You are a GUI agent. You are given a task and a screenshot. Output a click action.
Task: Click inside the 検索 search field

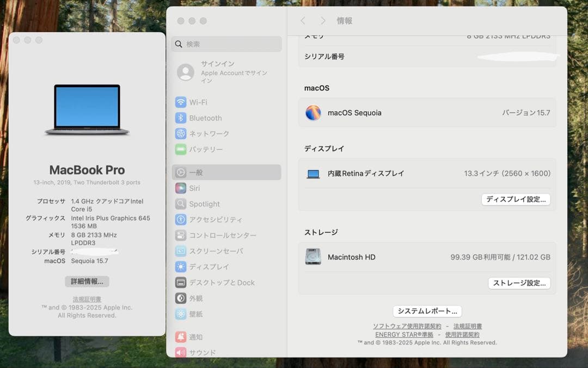[226, 44]
